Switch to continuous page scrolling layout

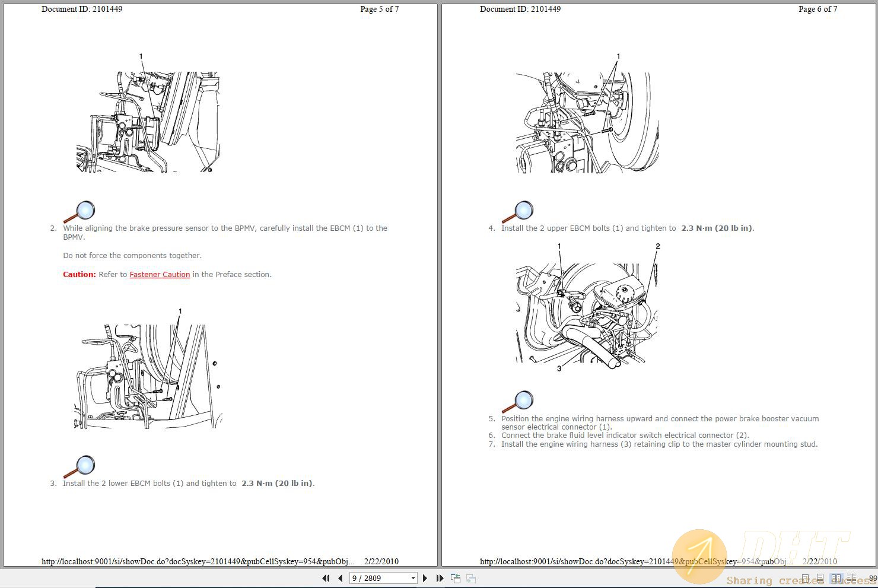[x=820, y=579]
